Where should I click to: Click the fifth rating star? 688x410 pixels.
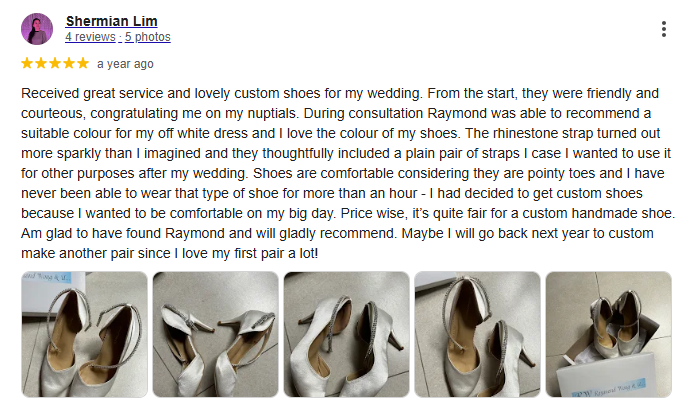point(83,63)
